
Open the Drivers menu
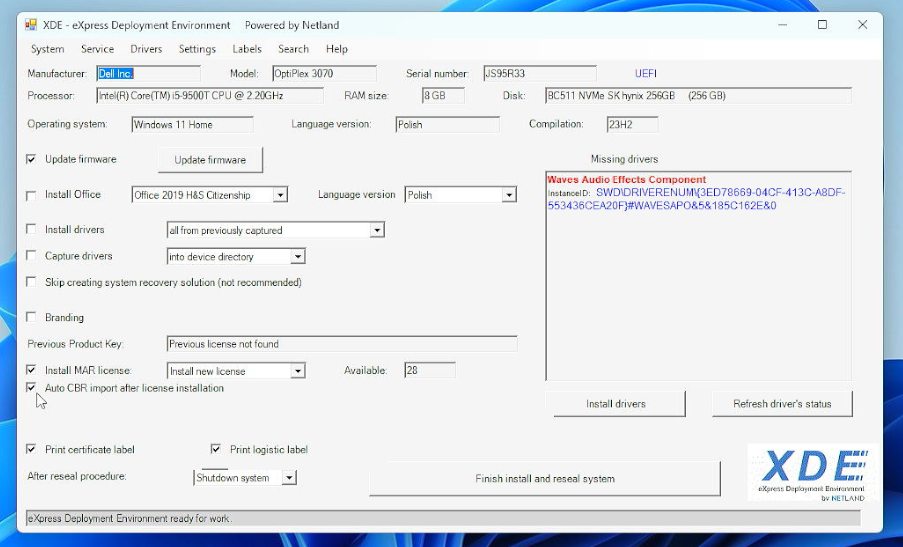coord(146,49)
